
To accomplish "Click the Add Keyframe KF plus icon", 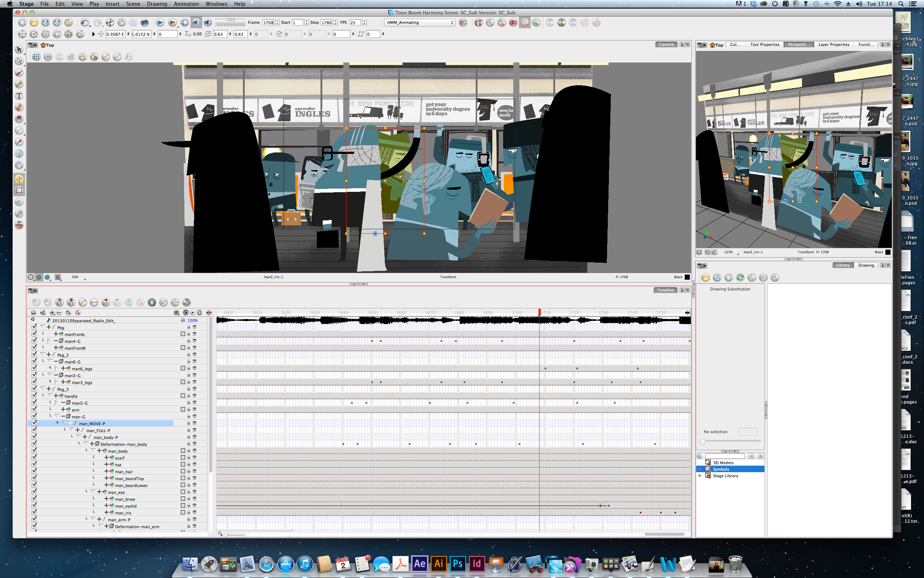I will click(x=60, y=302).
